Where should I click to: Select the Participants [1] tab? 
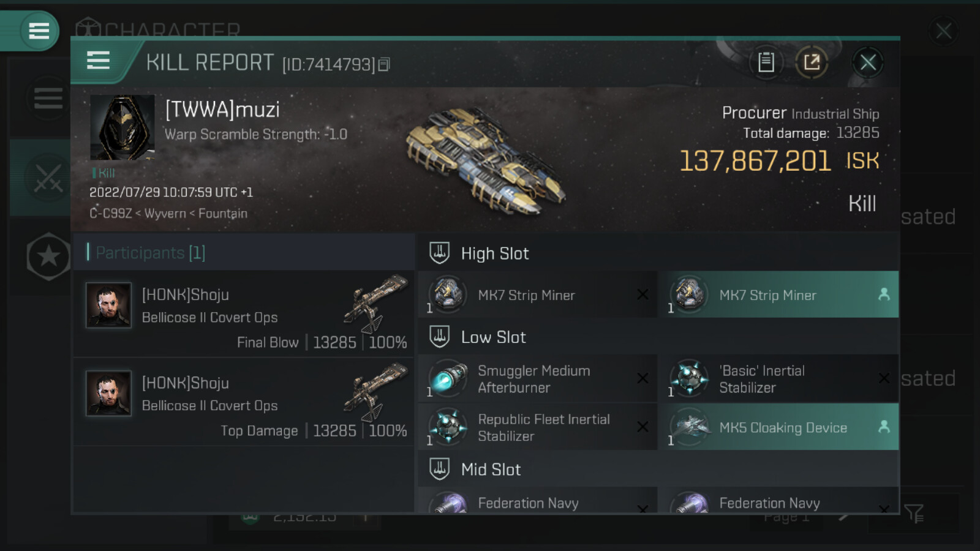click(151, 252)
